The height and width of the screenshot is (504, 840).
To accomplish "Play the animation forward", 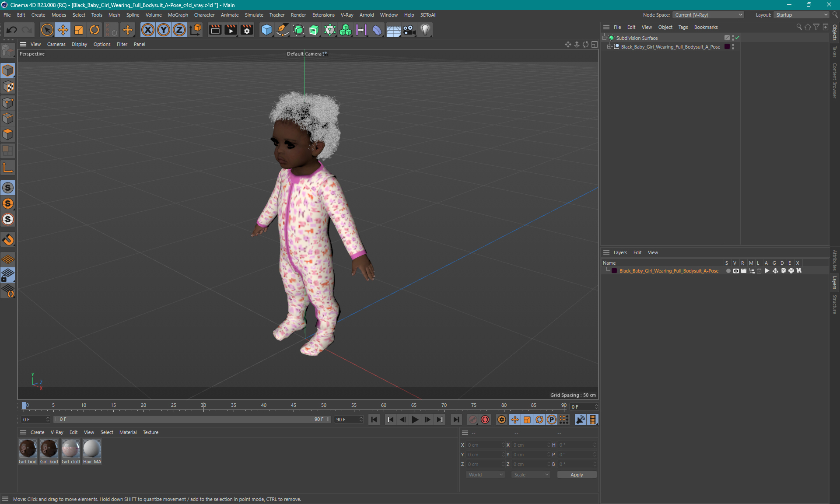I will pyautogui.click(x=415, y=420).
